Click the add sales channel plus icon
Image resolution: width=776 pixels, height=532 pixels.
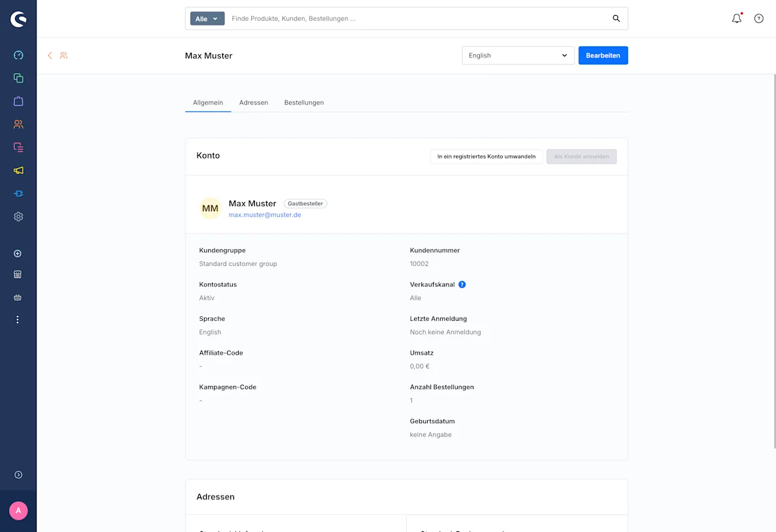click(x=18, y=254)
